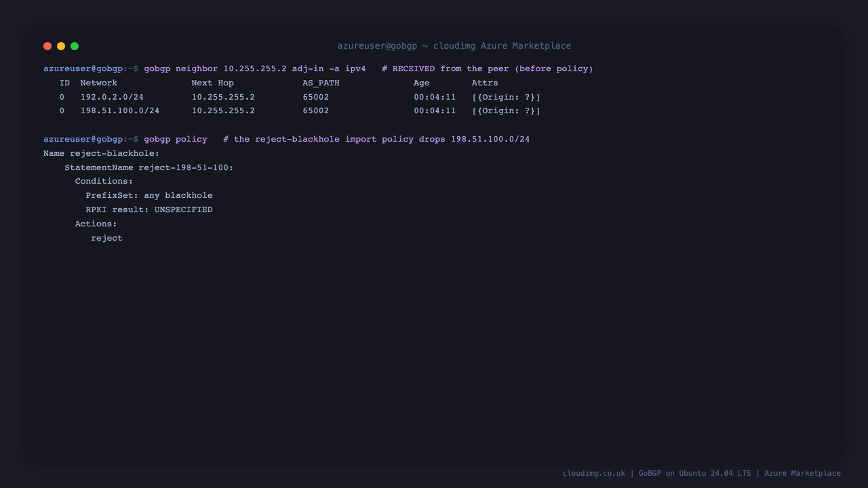Click next hop 10.255.255.2 in the 198.51.100.0/24 row
This screenshot has width=868, height=488.
click(223, 110)
